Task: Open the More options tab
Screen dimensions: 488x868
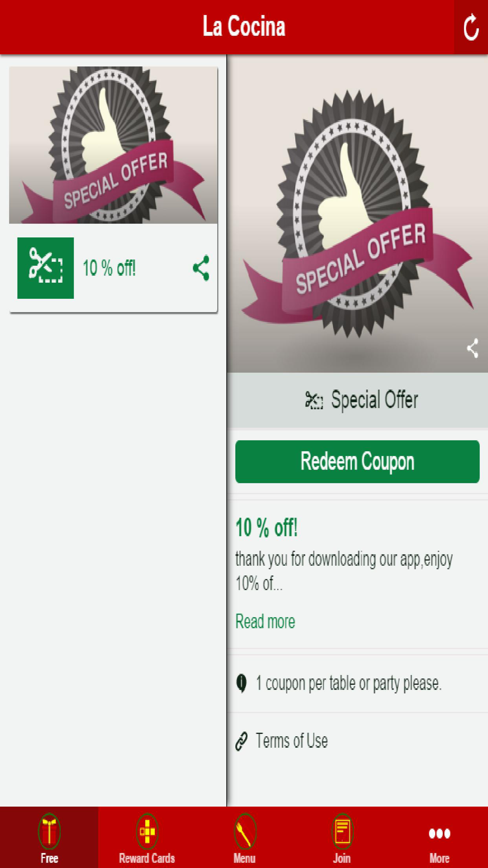Action: (x=439, y=837)
